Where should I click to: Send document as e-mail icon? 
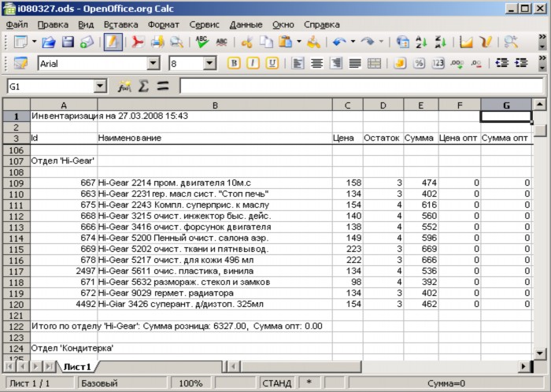tap(87, 43)
